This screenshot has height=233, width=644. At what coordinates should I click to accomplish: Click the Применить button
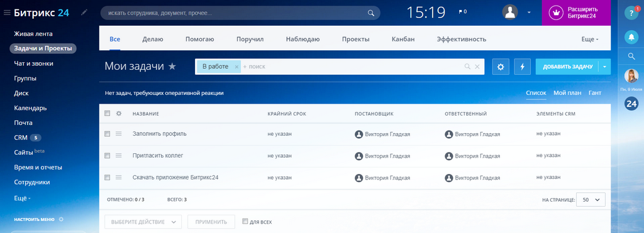(211, 222)
